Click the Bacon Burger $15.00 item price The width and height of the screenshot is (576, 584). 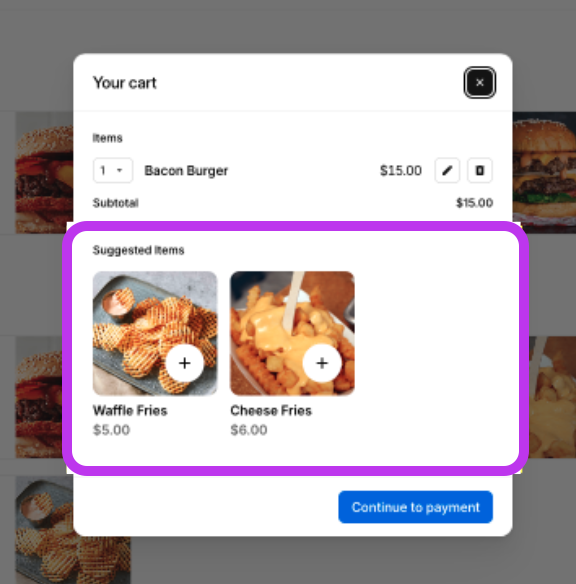tap(401, 171)
